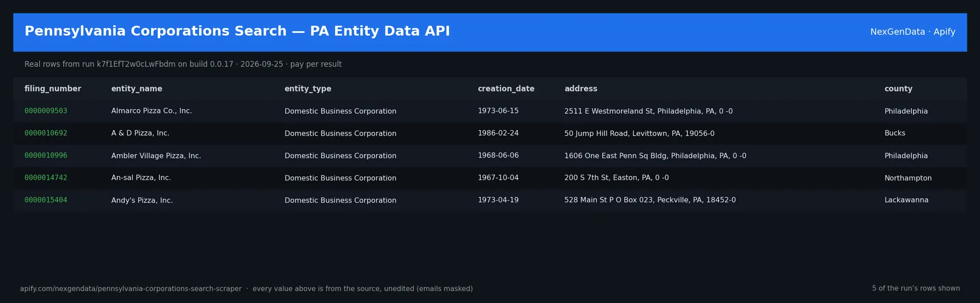Click address 2511 E Westmoreland St, Philadelphia
This screenshot has width=980, height=303.
[x=648, y=111]
